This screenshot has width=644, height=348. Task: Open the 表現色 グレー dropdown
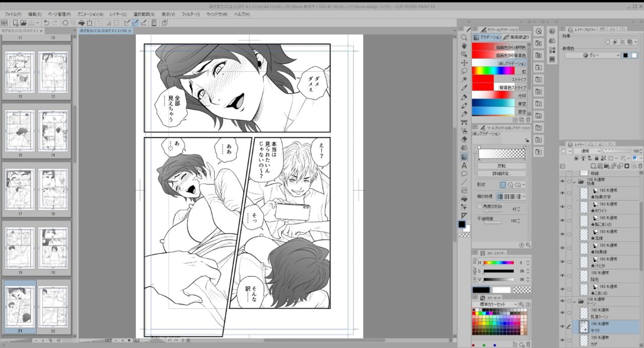tap(592, 55)
